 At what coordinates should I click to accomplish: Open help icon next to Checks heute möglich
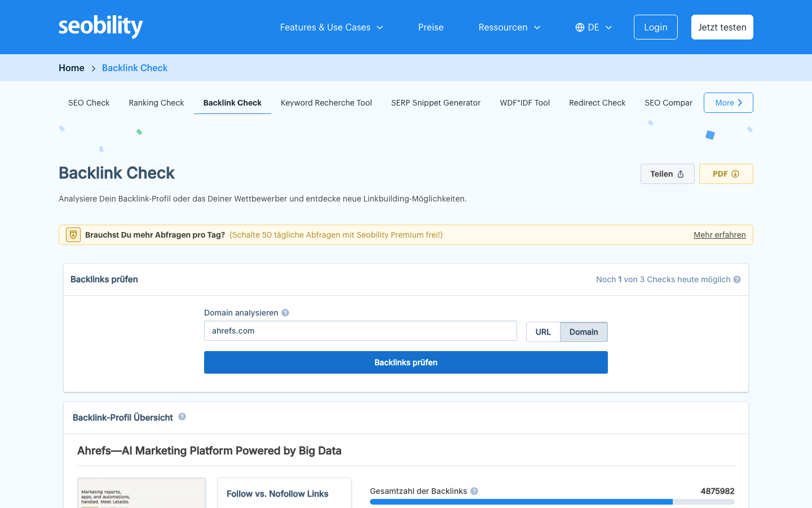pos(737,279)
